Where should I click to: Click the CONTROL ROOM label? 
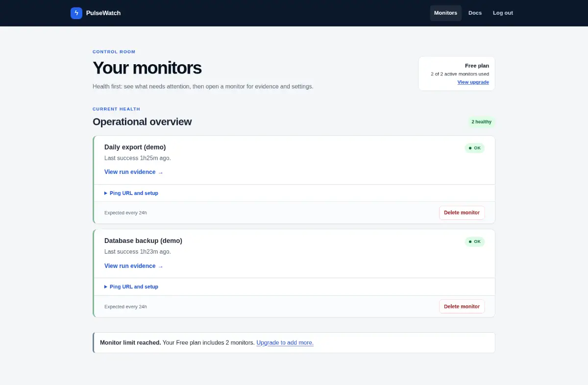(114, 52)
